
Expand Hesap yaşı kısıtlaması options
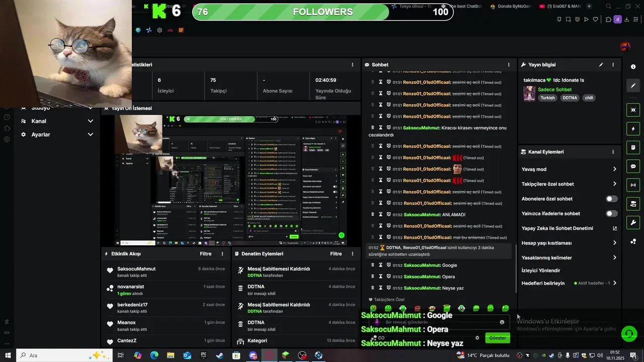click(569, 243)
